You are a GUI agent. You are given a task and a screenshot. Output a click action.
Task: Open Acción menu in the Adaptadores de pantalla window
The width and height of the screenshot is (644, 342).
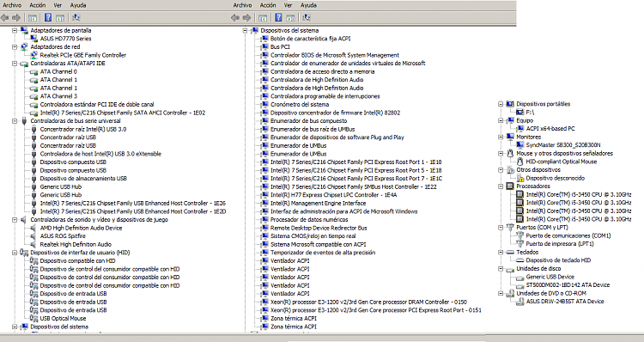coord(38,5)
